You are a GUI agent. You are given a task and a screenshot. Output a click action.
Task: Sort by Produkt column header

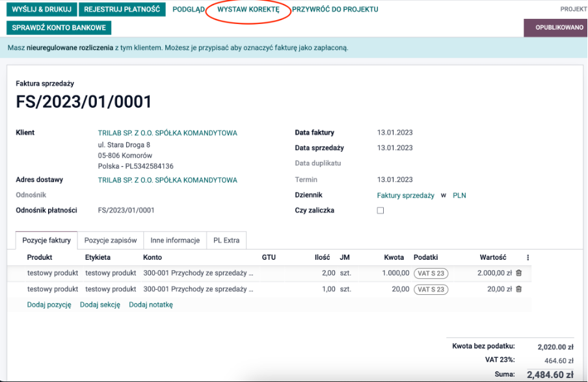click(x=40, y=257)
